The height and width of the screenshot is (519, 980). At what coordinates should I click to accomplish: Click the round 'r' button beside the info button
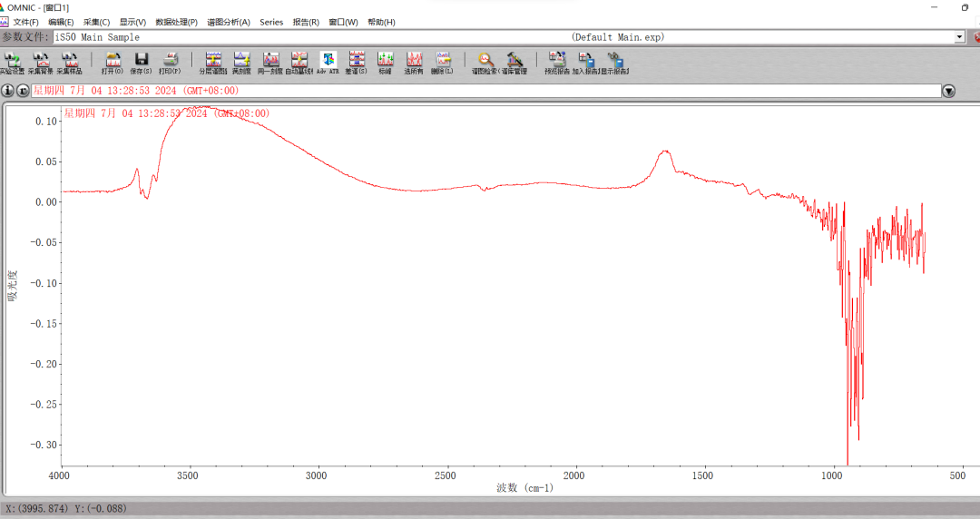pos(23,91)
